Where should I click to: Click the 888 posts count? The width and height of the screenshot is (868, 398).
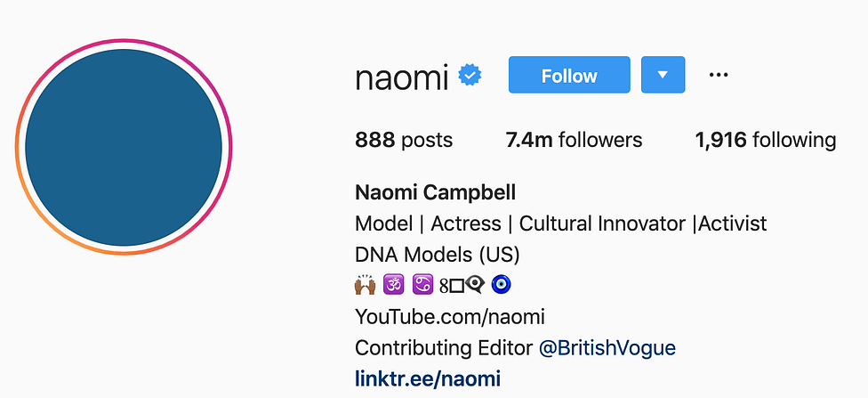click(x=404, y=141)
